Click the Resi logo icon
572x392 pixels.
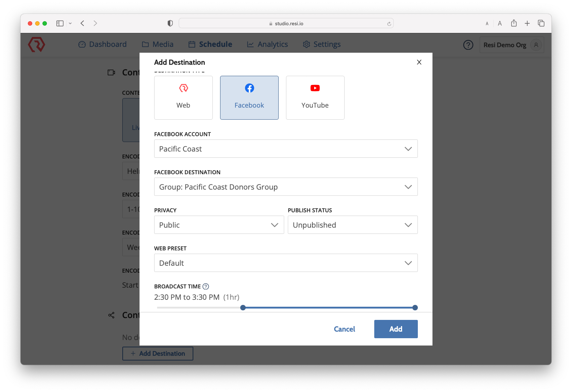[37, 45]
